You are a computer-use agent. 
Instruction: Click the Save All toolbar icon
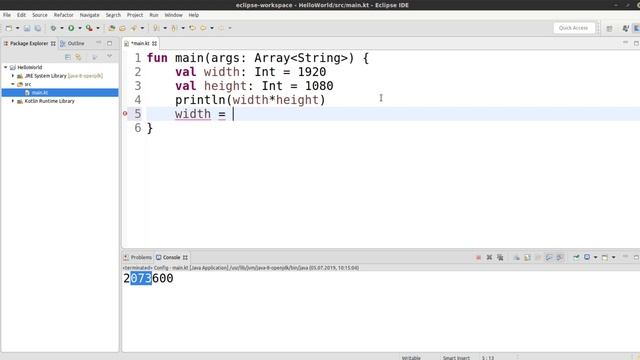(38, 28)
